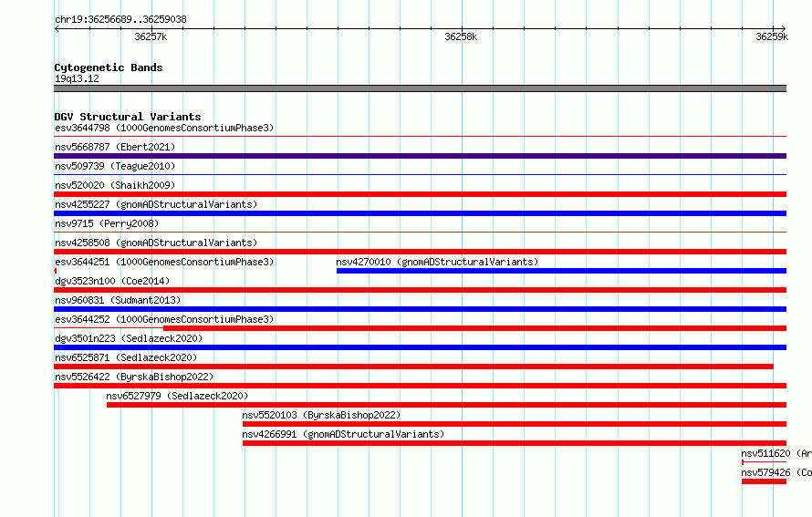Click the chr19:36256689..36259038 position label
The height and width of the screenshot is (517, 812).
(120, 19)
